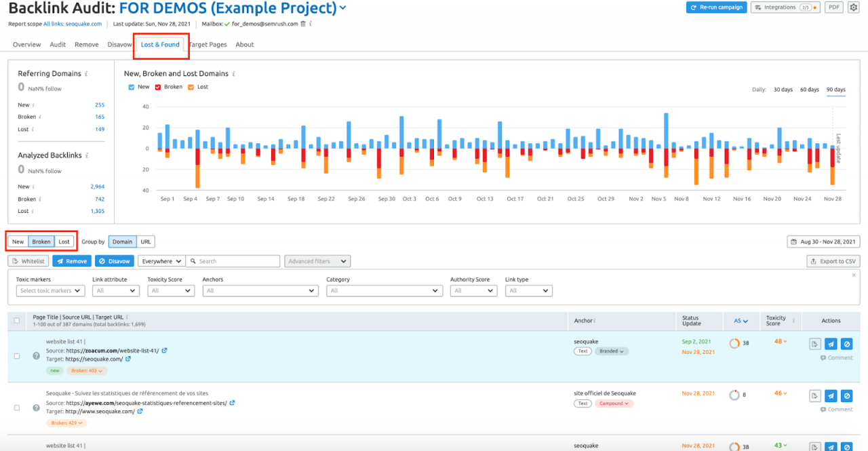The height and width of the screenshot is (451, 868).
Task: Toggle the Lost series checkbox in chart legend
Action: coord(191,87)
